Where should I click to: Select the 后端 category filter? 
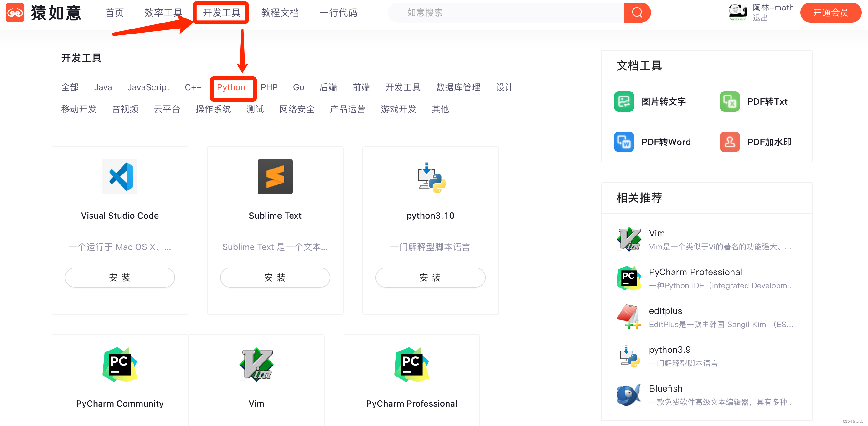[328, 87]
